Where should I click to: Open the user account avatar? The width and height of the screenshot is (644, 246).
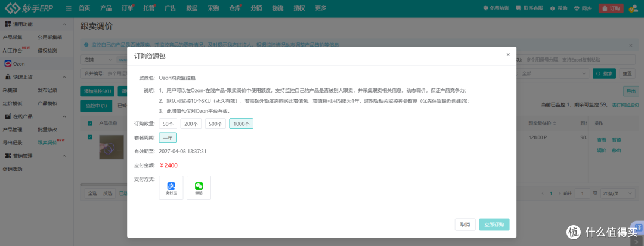[x=633, y=8]
